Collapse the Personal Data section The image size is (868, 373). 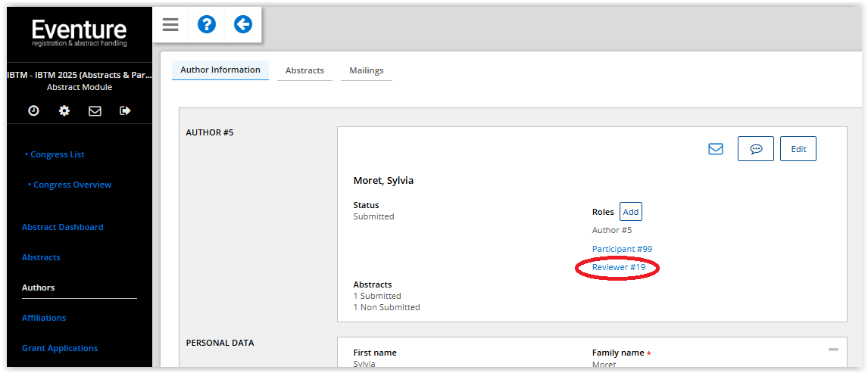pyautogui.click(x=833, y=350)
